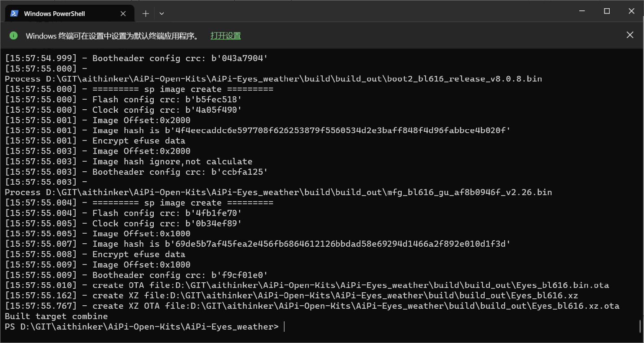Image resolution: width=644 pixels, height=343 pixels.
Task: Click the 'Built target combine' line
Action: pyautogui.click(x=56, y=317)
